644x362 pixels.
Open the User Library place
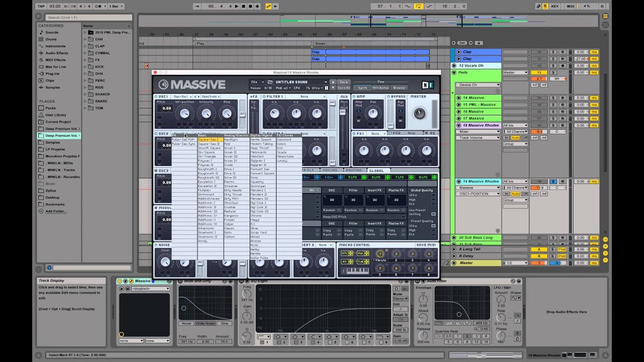point(55,115)
